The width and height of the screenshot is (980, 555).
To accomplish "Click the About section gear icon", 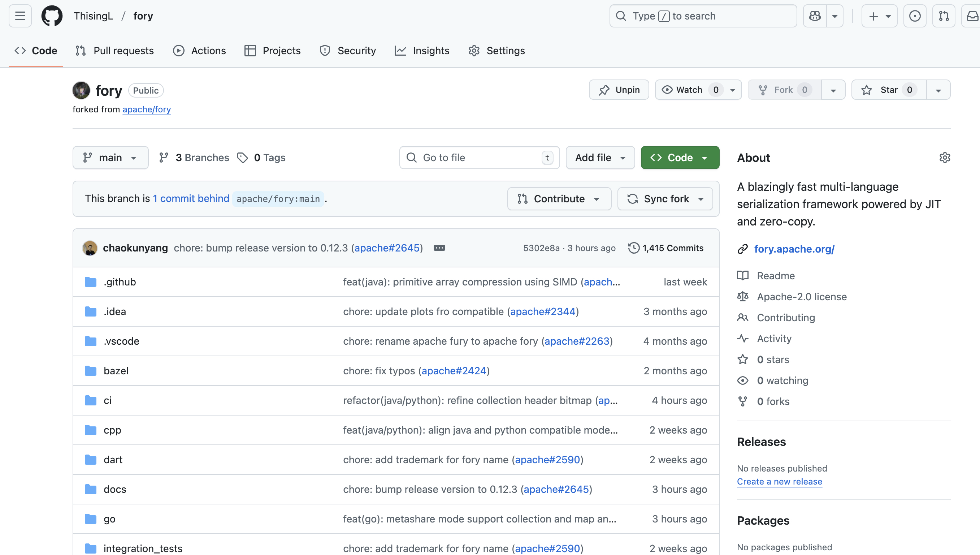I will pos(945,158).
